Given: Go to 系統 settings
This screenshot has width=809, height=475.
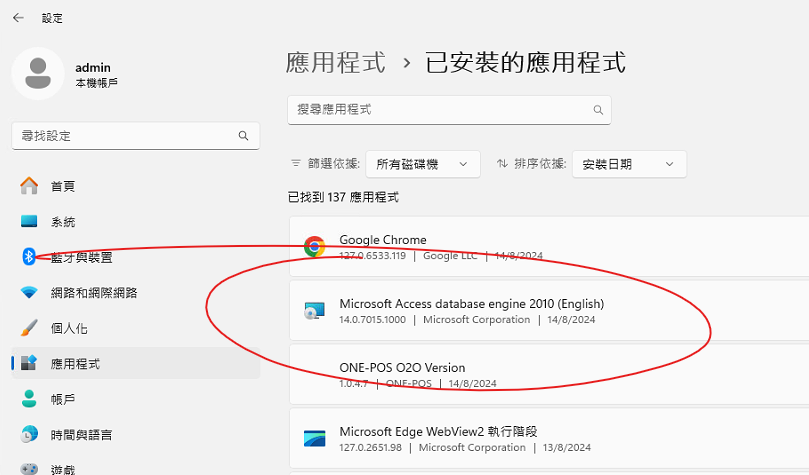Looking at the screenshot, I should pyautogui.click(x=136, y=221).
